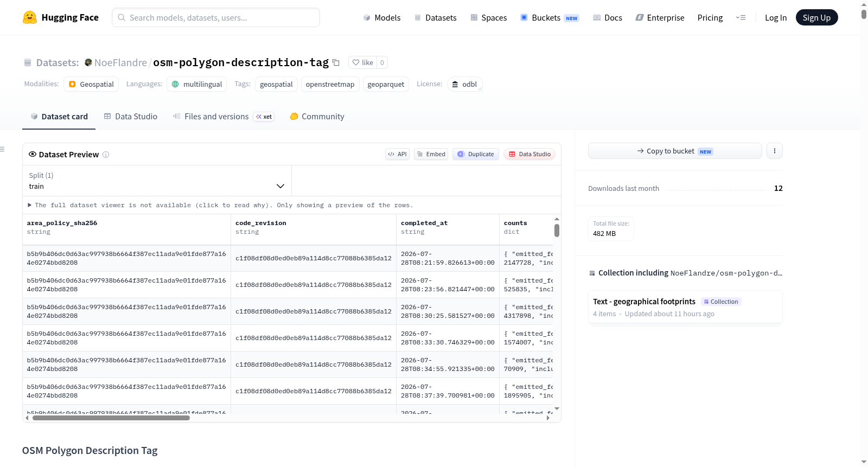Click the xet badge on Files and versions
Image resolution: width=868 pixels, height=467 pixels.
[264, 117]
